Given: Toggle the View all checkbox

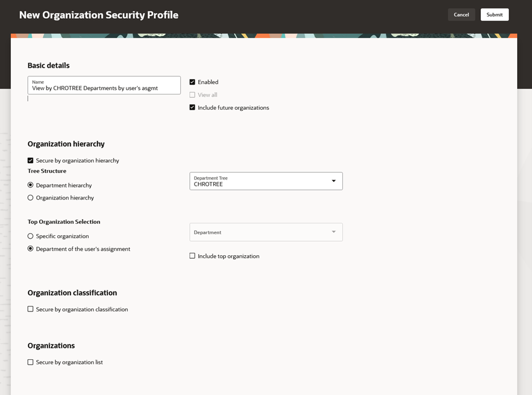Looking at the screenshot, I should tap(192, 95).
